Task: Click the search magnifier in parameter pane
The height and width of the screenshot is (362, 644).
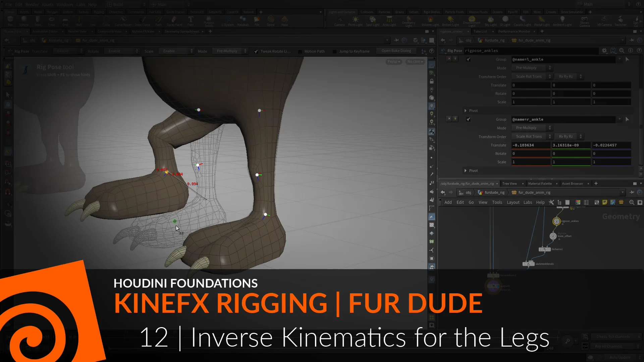Action: (x=622, y=51)
